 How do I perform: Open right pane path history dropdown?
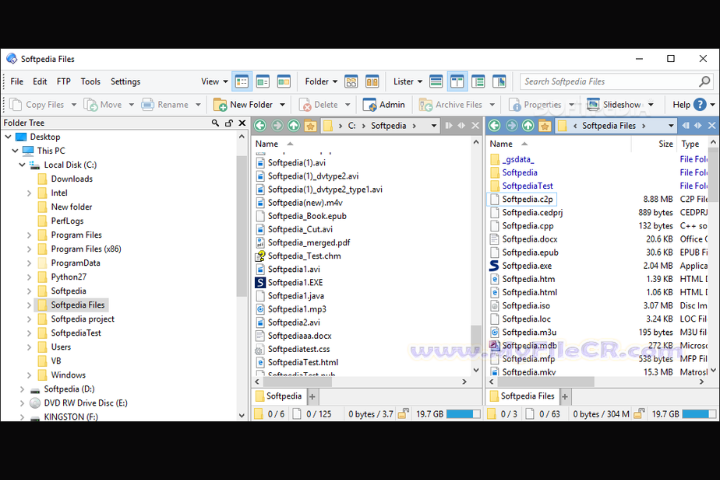(671, 125)
